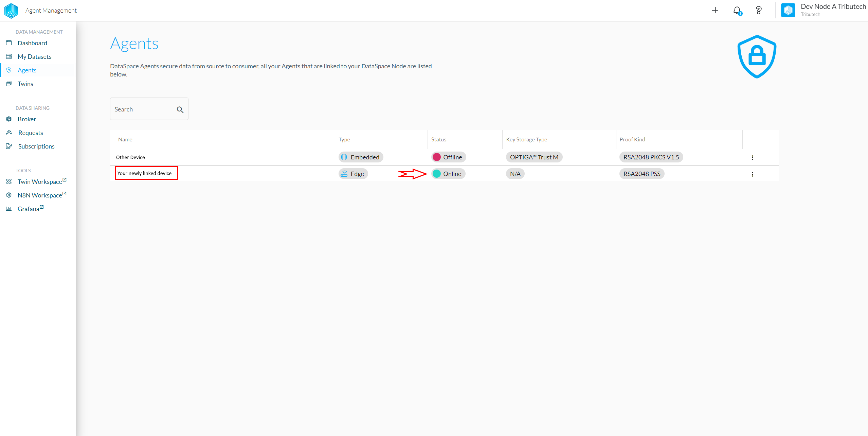Screen dimensions: 868x436
Task: Navigate to Twins
Action: coord(25,84)
